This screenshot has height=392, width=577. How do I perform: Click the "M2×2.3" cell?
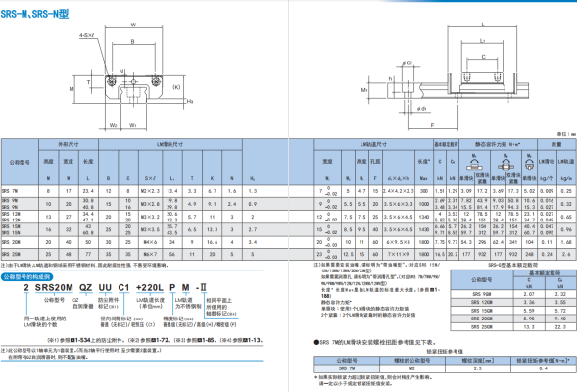[150, 191]
